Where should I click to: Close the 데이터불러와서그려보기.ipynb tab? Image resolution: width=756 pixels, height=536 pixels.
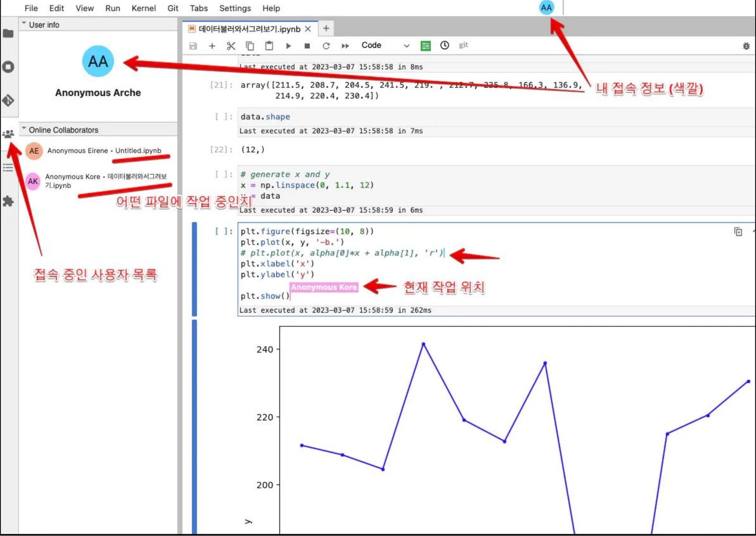click(308, 29)
